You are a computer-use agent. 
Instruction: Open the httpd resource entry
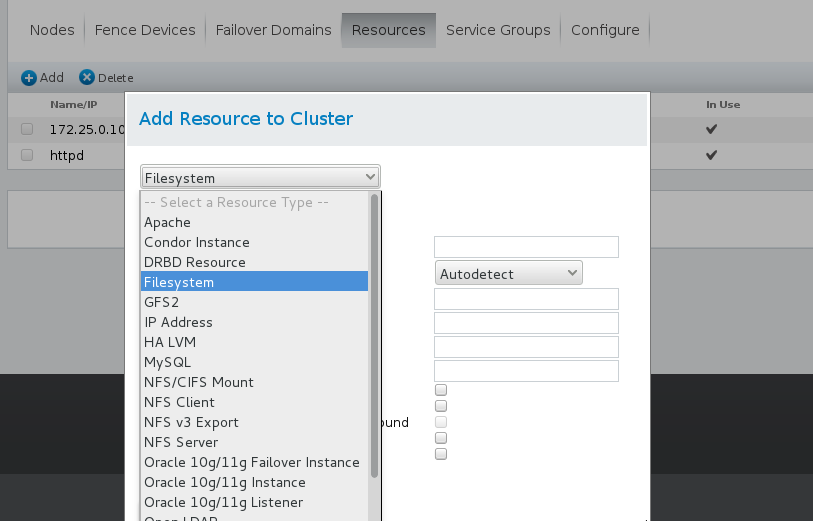click(x=67, y=156)
